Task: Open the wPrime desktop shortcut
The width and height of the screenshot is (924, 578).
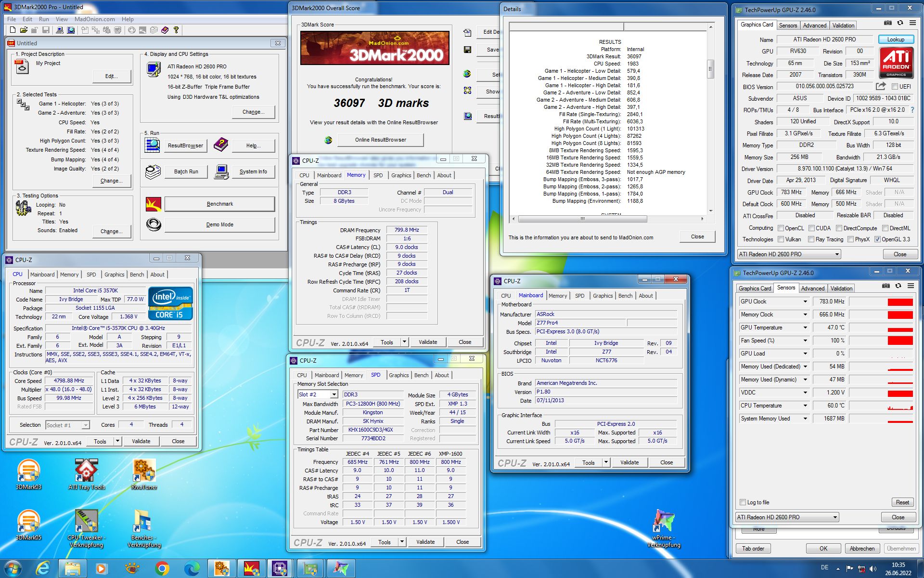Action: 664,528
